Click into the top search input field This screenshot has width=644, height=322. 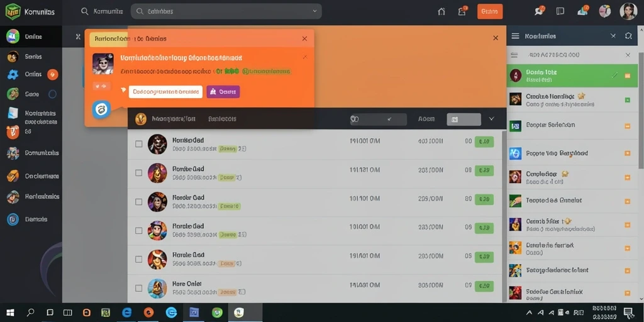pos(226,11)
